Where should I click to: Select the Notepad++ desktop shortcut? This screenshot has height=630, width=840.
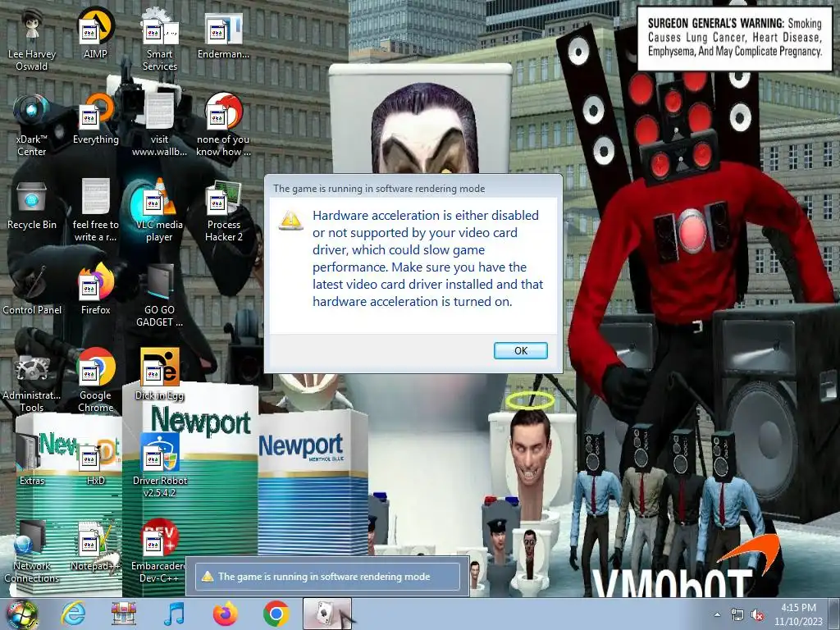click(x=95, y=546)
